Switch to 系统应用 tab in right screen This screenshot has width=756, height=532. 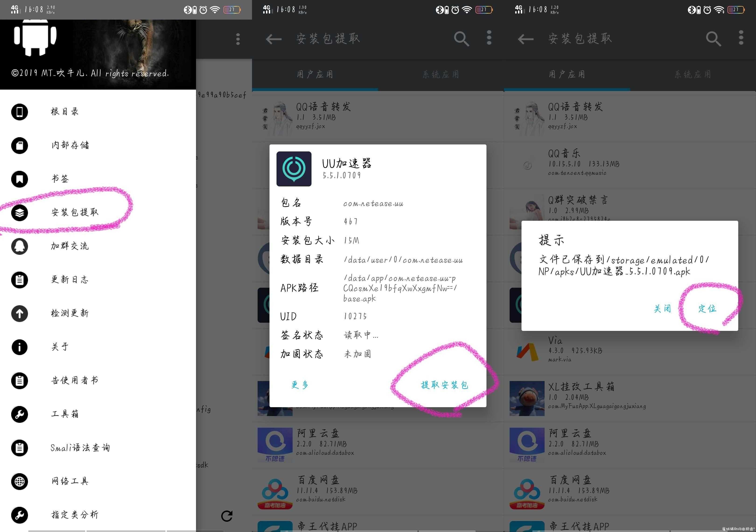[693, 74]
